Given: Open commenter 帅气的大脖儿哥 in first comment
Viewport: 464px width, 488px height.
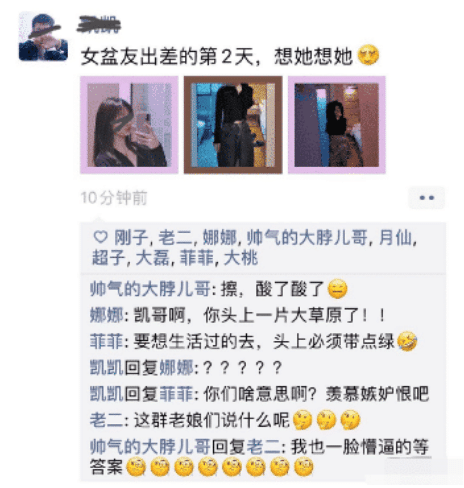Looking at the screenshot, I should [x=150, y=289].
